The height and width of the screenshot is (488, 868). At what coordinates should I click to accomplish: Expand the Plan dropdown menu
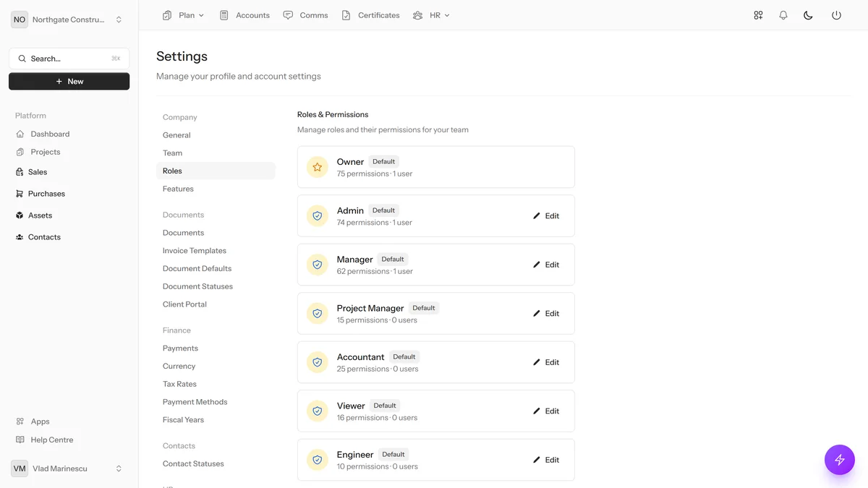(184, 15)
